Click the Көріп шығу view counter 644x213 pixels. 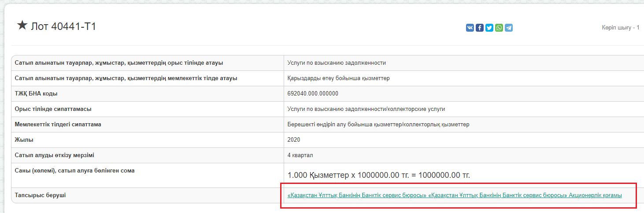620,28
